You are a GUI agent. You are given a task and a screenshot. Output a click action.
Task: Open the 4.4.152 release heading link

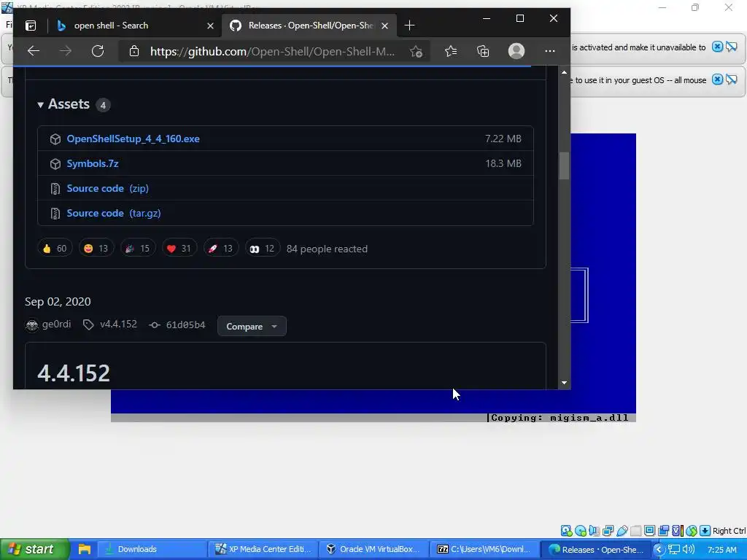pyautogui.click(x=74, y=373)
